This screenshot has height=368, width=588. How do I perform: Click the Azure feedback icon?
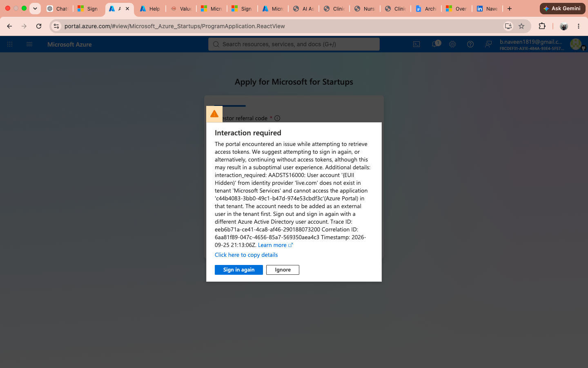pyautogui.click(x=488, y=44)
